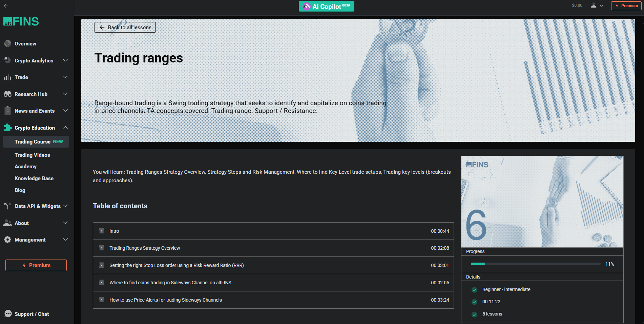The image size is (644, 324).
Task: Click the Research Hub binoculars icon
Action: pyautogui.click(x=7, y=94)
